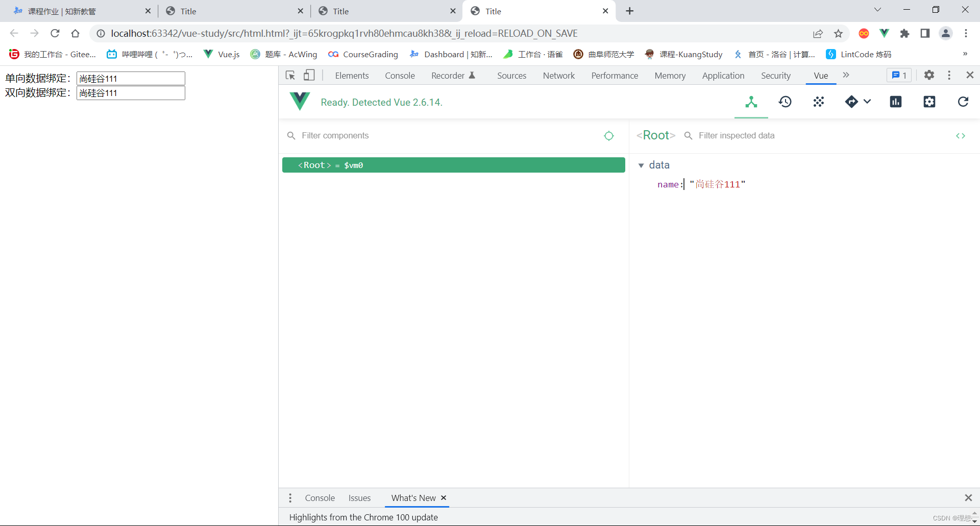Reload the page with browser refresh
This screenshot has width=980, height=526.
click(55, 33)
